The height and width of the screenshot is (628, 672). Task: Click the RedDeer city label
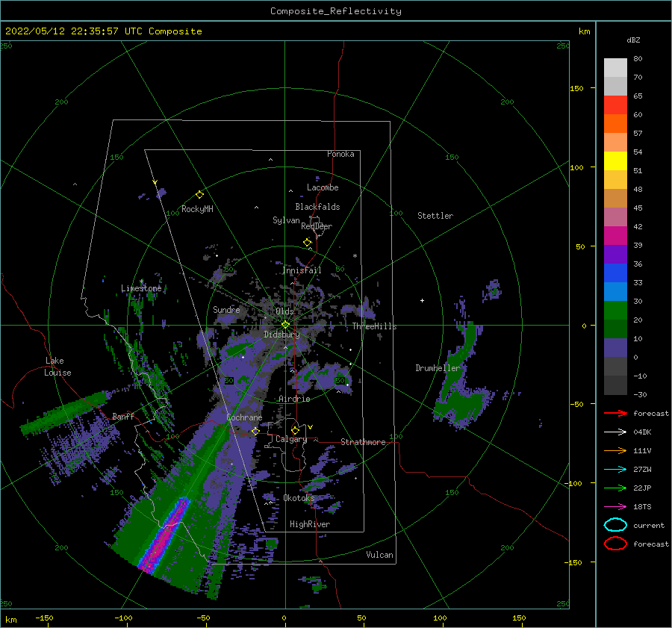click(x=317, y=226)
